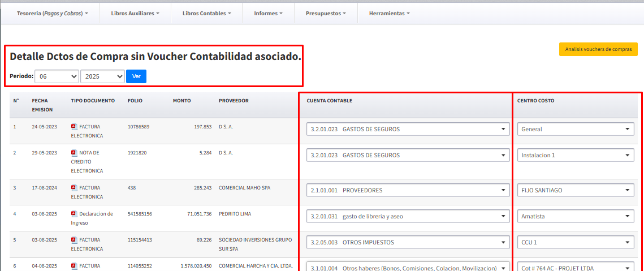Click Analisis vouchers de compras button
The height and width of the screenshot is (271, 644).
[x=598, y=49]
